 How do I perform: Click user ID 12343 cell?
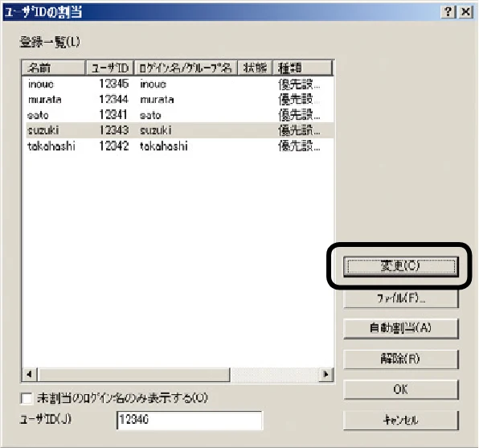point(113,130)
